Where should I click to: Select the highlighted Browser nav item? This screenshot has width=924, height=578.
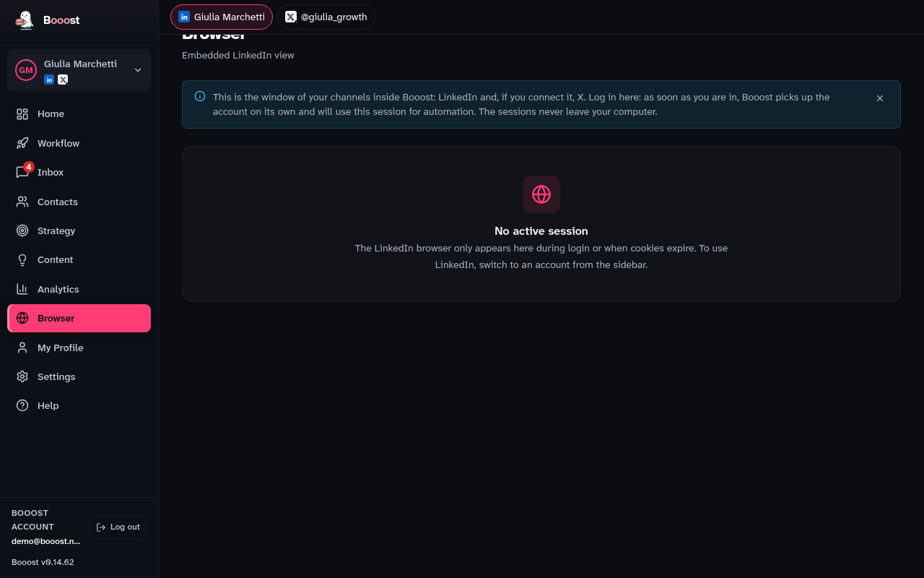click(79, 318)
